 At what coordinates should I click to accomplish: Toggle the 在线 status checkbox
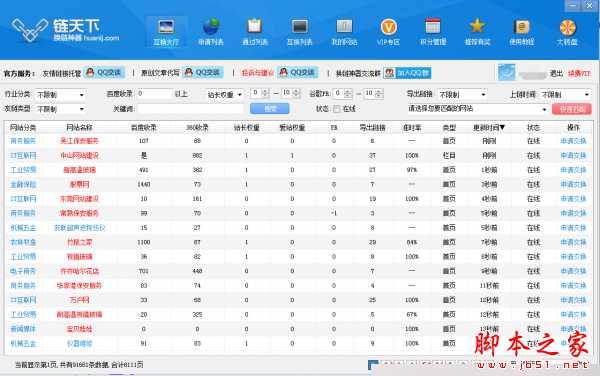pos(337,109)
